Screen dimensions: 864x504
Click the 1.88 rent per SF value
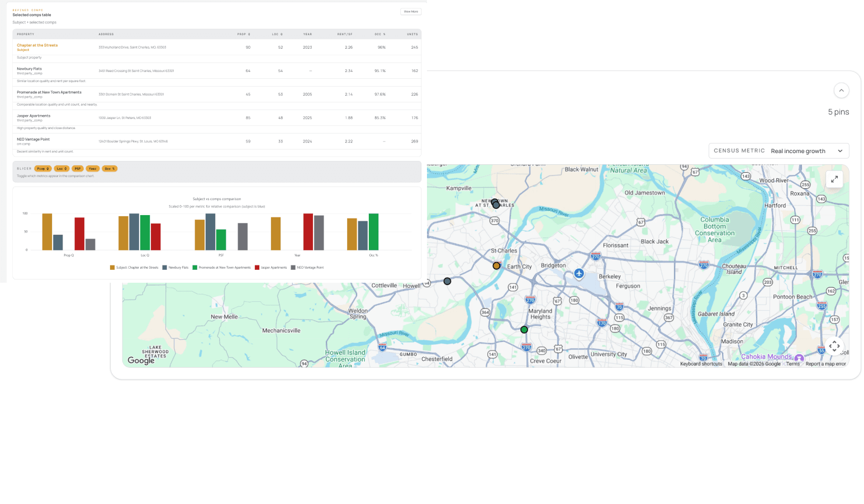pos(349,118)
